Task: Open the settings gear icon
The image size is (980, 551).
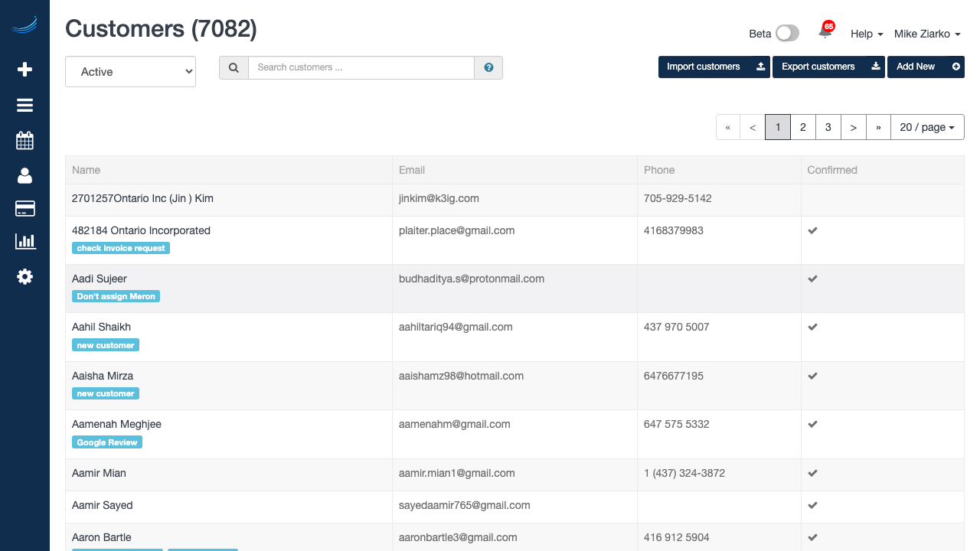Action: click(x=24, y=276)
